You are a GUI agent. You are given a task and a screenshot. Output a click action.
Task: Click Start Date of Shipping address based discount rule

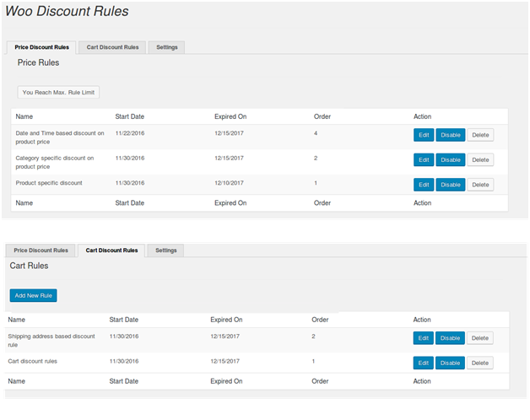pyautogui.click(x=124, y=337)
